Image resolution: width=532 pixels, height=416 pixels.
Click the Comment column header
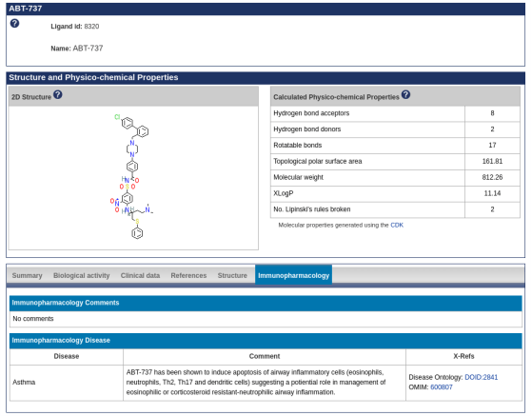[265, 356]
